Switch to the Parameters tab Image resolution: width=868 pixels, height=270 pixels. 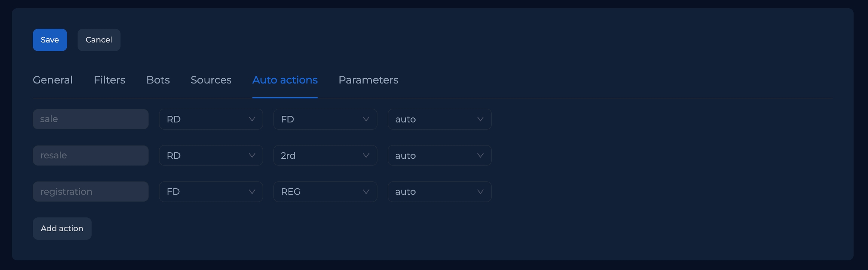[x=368, y=80]
